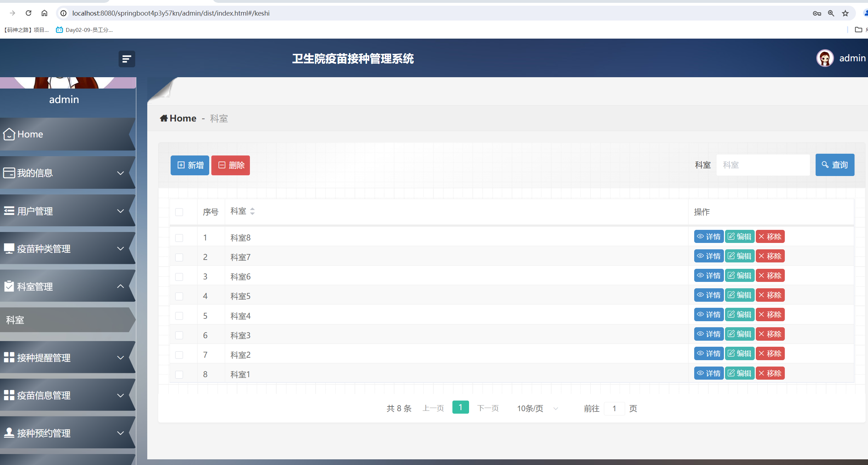The height and width of the screenshot is (465, 868).
Task: Click 详情 for 科室4 row
Action: pyautogui.click(x=709, y=314)
